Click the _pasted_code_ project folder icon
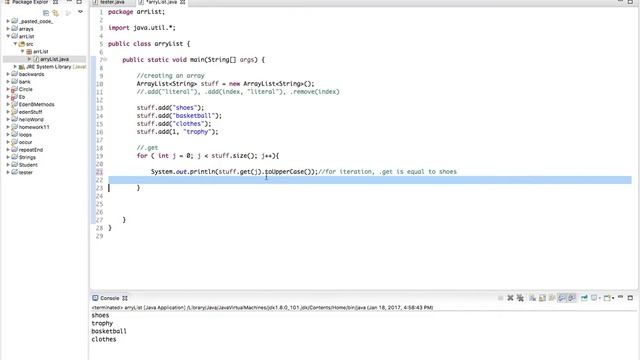The width and height of the screenshot is (640, 360). click(x=15, y=21)
